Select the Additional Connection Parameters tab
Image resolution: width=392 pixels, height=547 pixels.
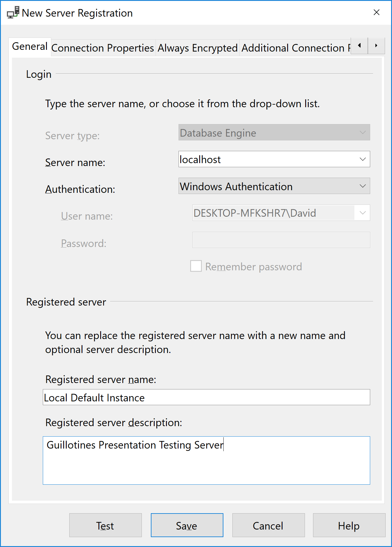pos(295,48)
